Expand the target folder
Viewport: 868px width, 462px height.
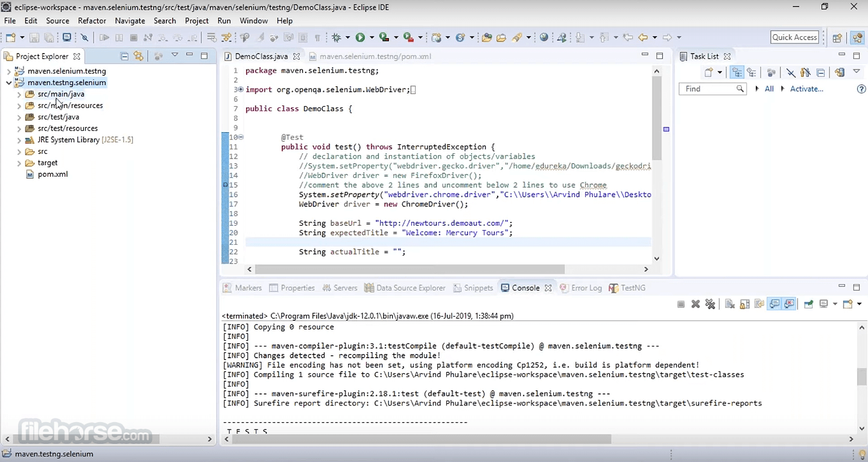point(19,163)
